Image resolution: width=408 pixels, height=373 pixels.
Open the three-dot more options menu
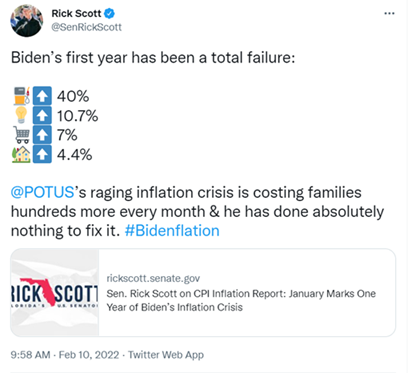[x=389, y=14]
